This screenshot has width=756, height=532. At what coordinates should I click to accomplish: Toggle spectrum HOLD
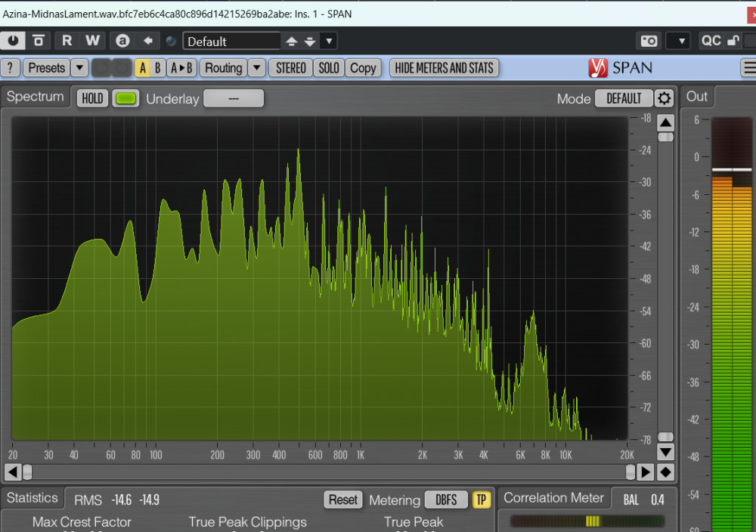[92, 98]
